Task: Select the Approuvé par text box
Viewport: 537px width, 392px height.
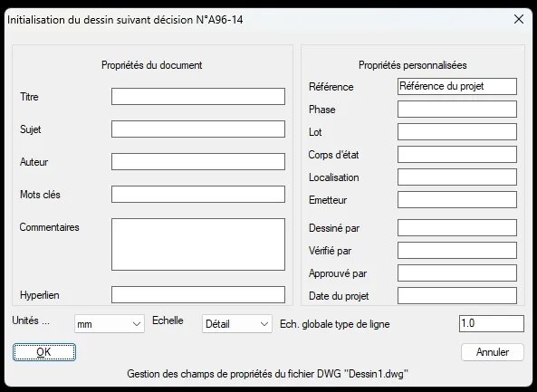Action: [457, 273]
